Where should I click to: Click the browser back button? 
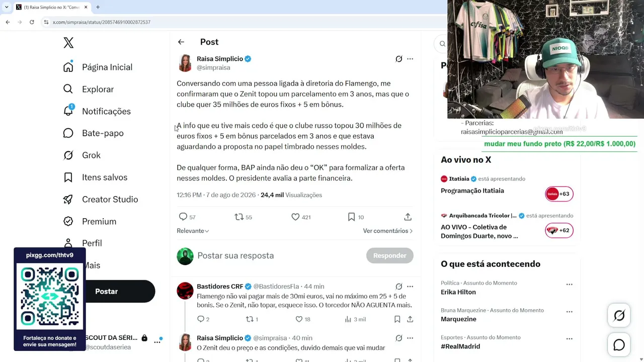click(8, 22)
